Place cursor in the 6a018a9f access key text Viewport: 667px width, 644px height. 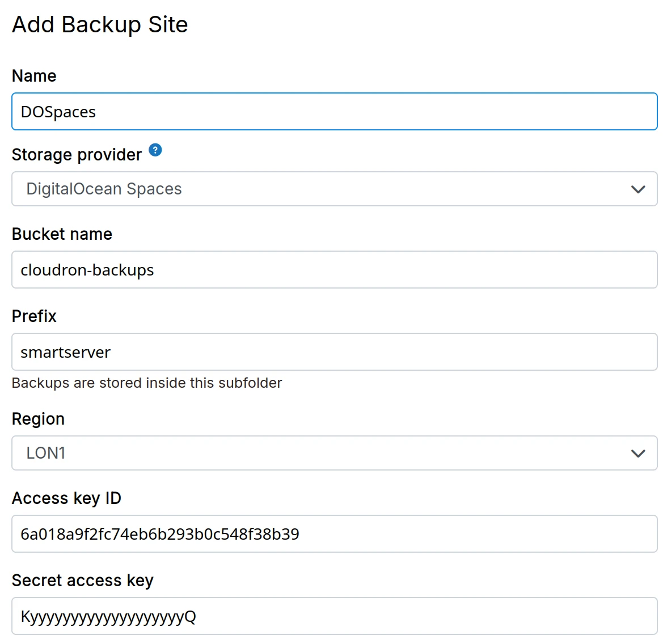click(159, 535)
